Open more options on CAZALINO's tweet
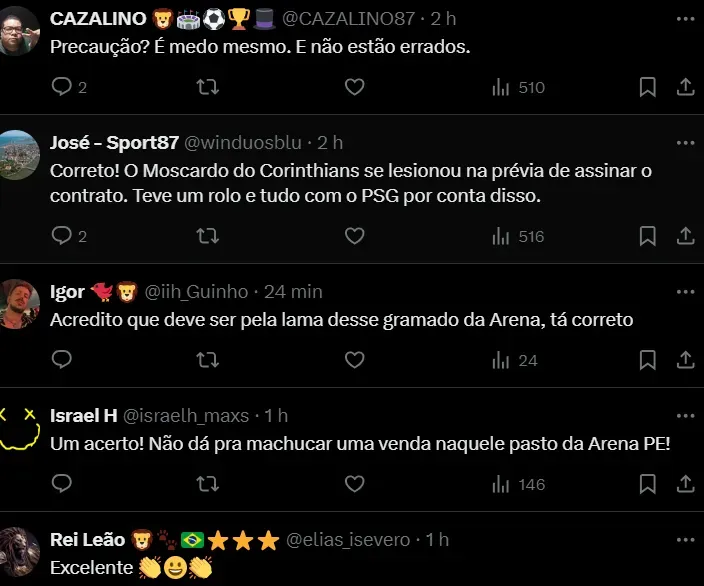This screenshot has width=704, height=586. (x=685, y=18)
